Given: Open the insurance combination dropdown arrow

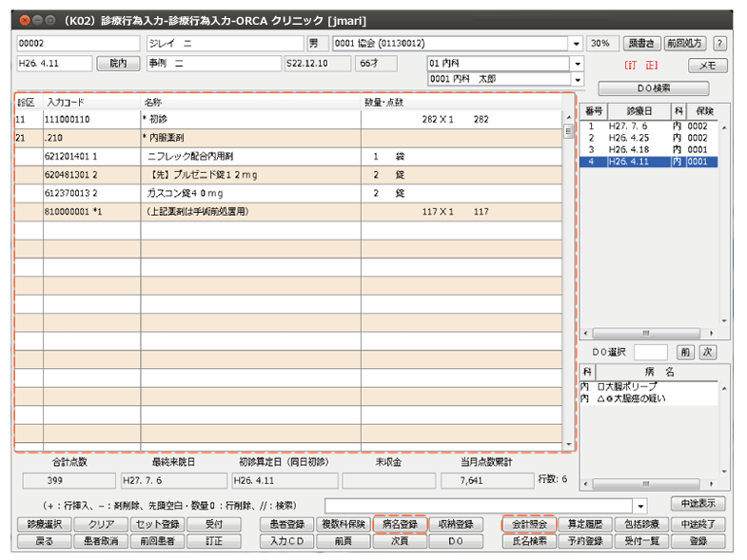Looking at the screenshot, I should point(577,44).
